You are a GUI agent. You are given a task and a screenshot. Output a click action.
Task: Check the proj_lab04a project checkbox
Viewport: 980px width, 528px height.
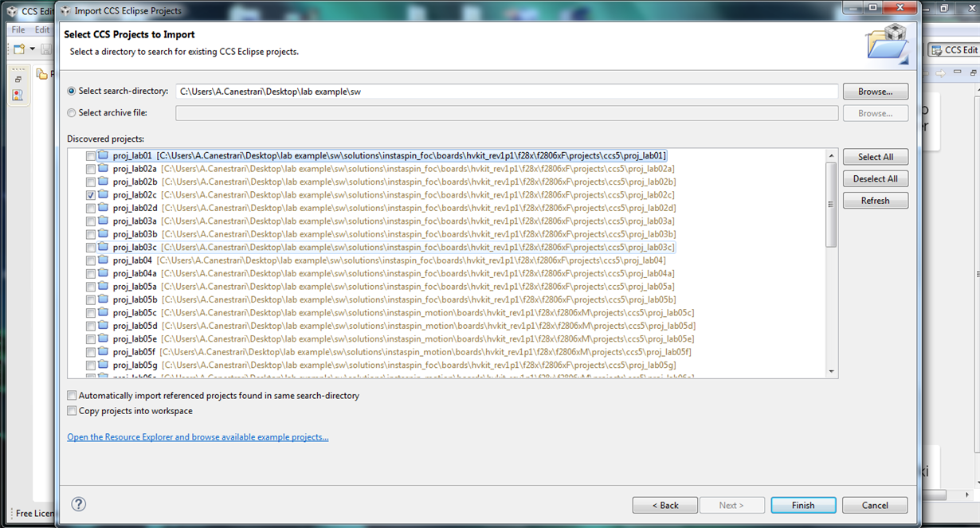(x=91, y=273)
